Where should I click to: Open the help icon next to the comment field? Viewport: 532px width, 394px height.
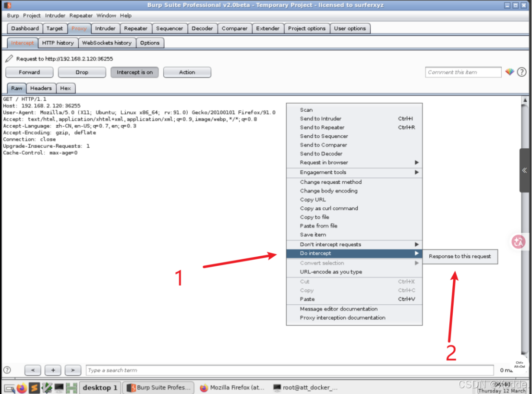point(522,72)
